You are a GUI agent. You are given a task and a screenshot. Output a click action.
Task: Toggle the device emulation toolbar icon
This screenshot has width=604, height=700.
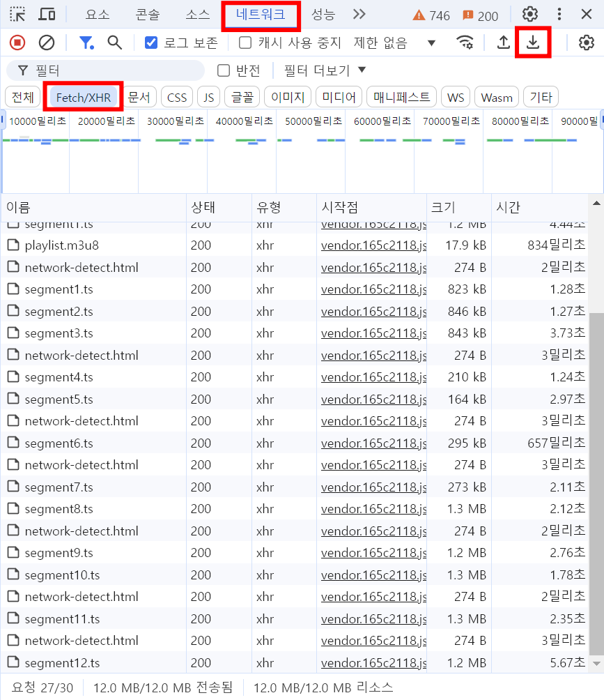(x=47, y=14)
